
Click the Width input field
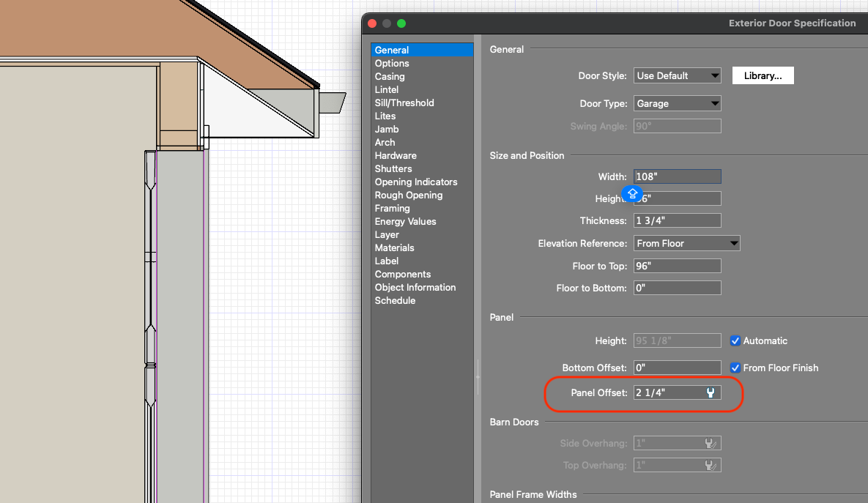[x=677, y=176]
